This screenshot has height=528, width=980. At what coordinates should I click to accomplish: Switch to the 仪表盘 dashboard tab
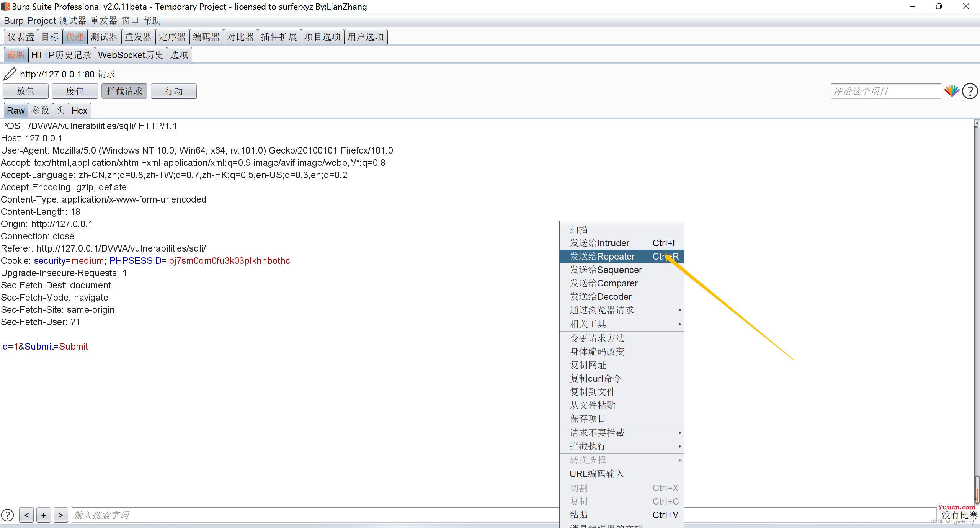[21, 37]
